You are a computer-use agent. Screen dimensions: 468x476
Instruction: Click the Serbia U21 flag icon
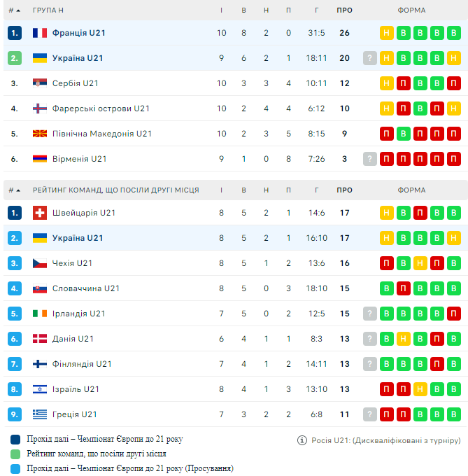pos(40,83)
